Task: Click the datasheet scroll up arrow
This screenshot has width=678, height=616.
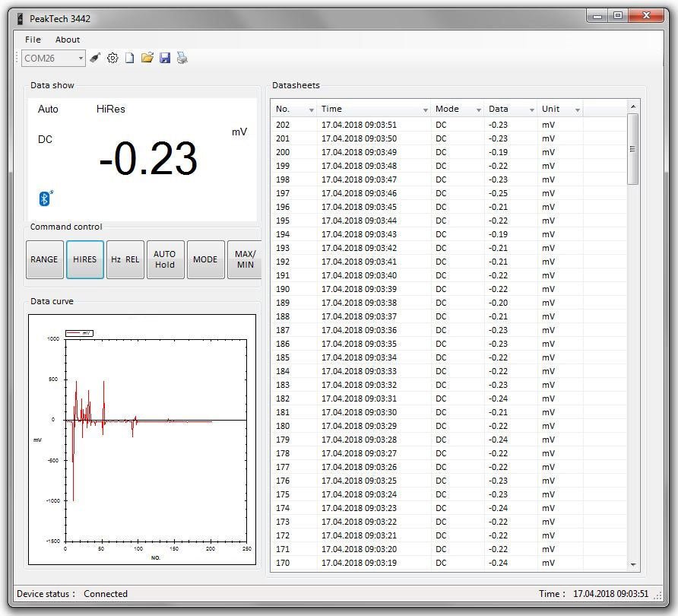Action: pyautogui.click(x=633, y=106)
